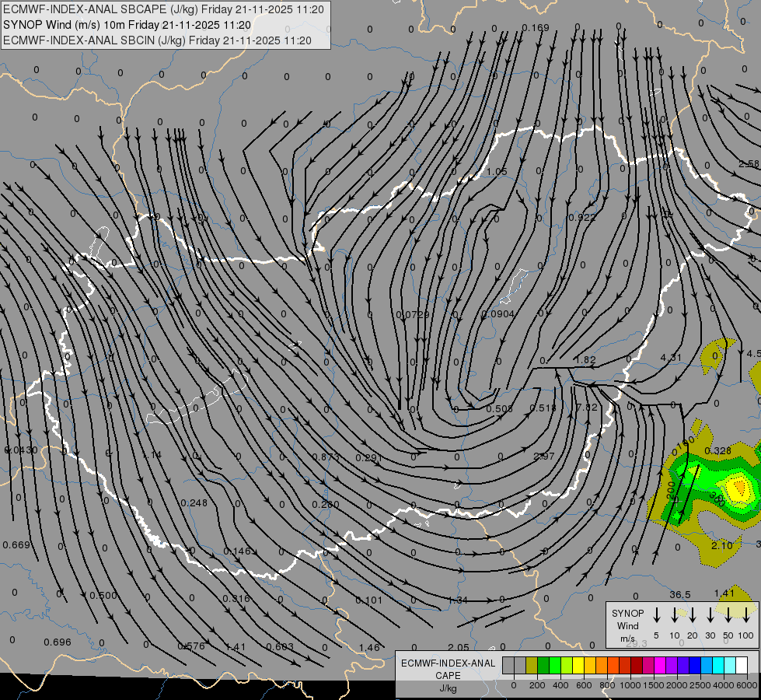Click the '0.101' value on the map
Screen dimensions: 761x700
[369, 600]
